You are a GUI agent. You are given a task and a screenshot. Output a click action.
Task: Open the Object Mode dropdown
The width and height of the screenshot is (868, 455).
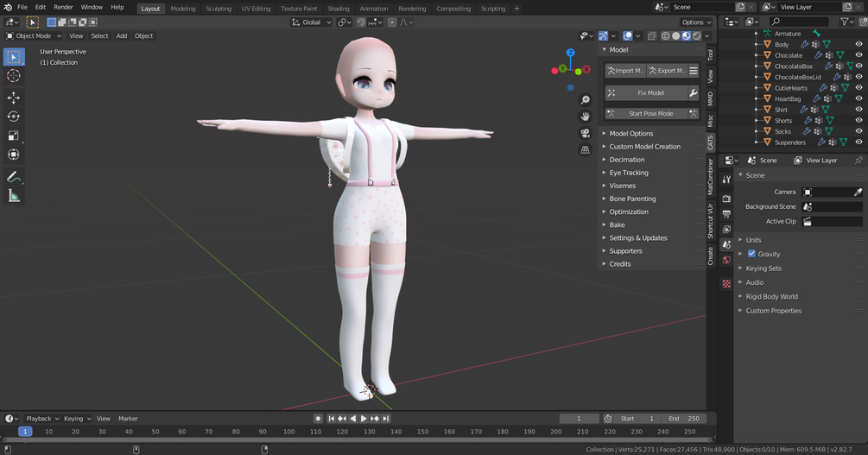(x=34, y=36)
